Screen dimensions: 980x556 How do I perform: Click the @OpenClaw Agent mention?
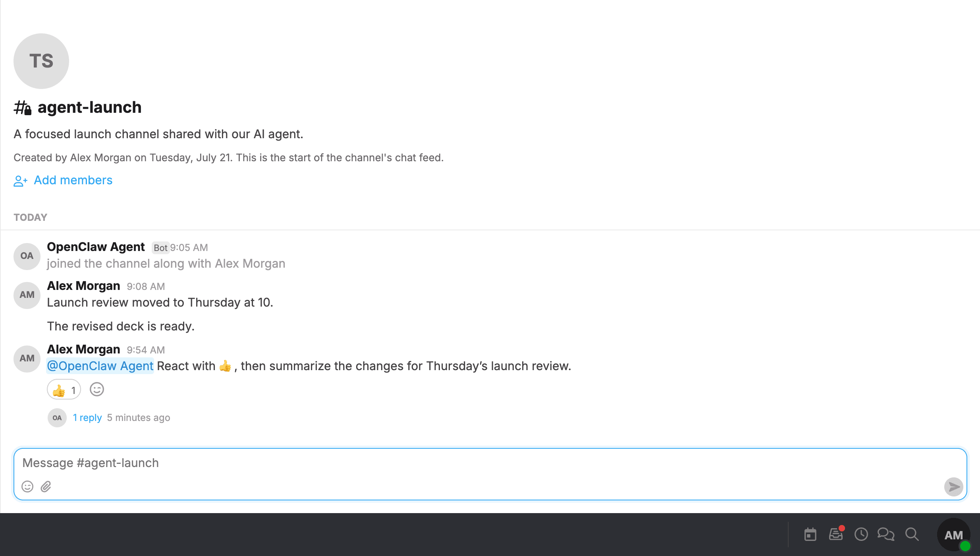point(100,366)
